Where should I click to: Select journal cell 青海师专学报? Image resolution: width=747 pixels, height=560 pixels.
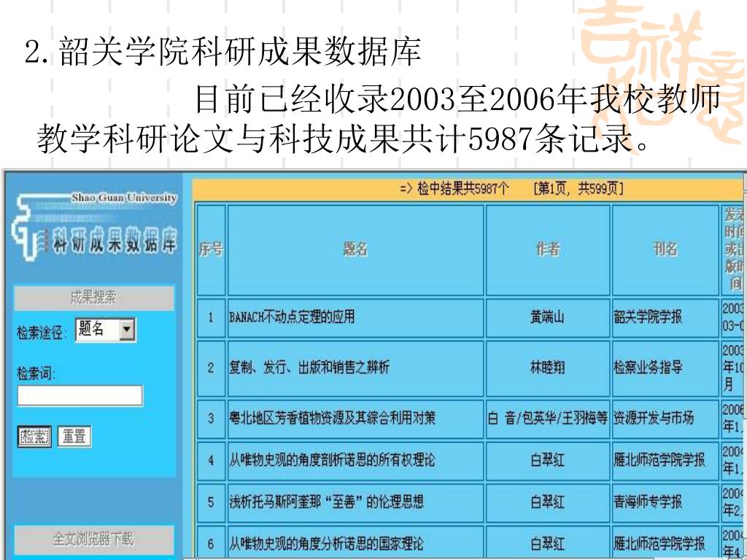tap(665, 502)
